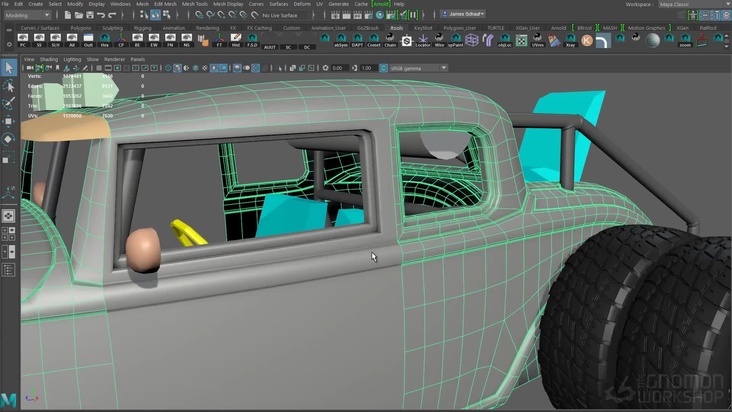Open the Shading panel menu
This screenshot has width=732, height=412.
48,59
